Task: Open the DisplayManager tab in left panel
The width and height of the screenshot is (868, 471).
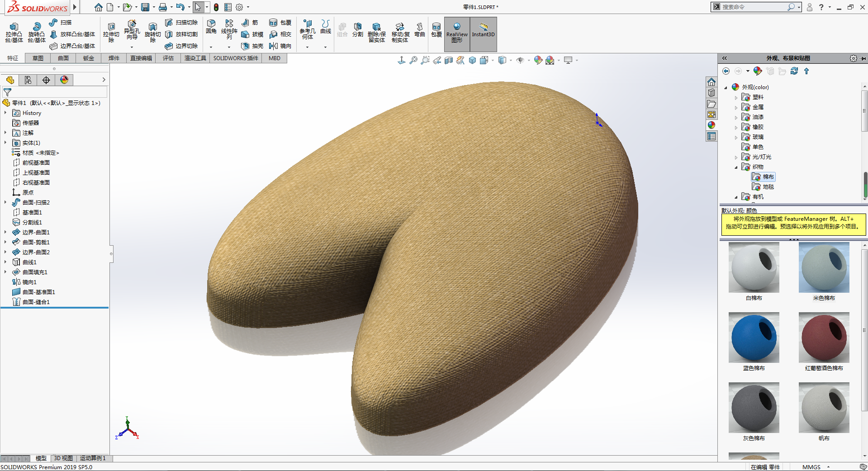Action: coord(64,80)
